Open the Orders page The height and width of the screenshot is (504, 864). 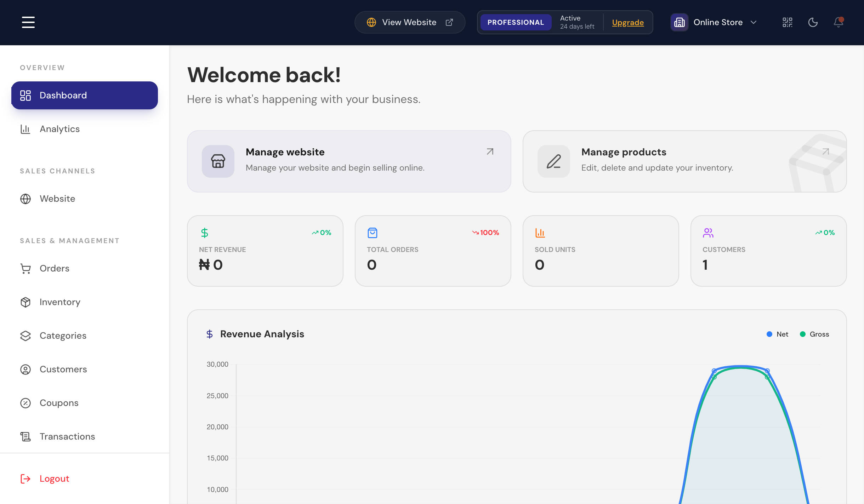click(x=85, y=268)
